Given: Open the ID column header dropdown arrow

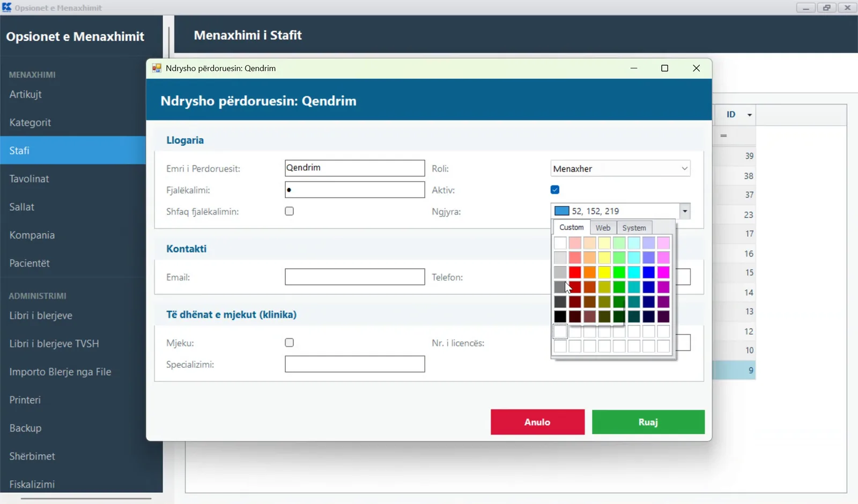Looking at the screenshot, I should (x=750, y=115).
